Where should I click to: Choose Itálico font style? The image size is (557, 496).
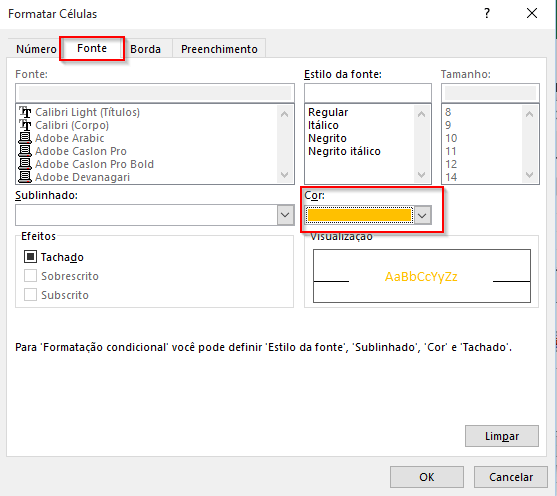point(323,125)
